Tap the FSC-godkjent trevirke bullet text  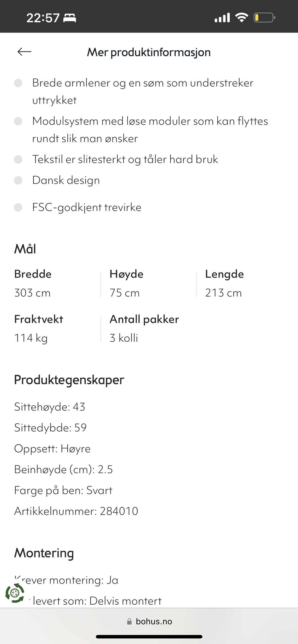87,207
